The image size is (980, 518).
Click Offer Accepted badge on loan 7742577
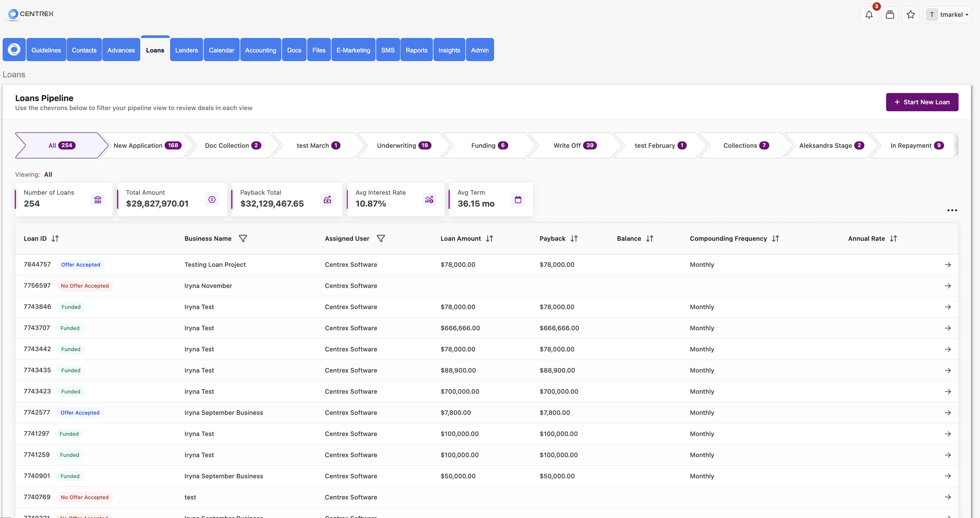pyautogui.click(x=80, y=413)
